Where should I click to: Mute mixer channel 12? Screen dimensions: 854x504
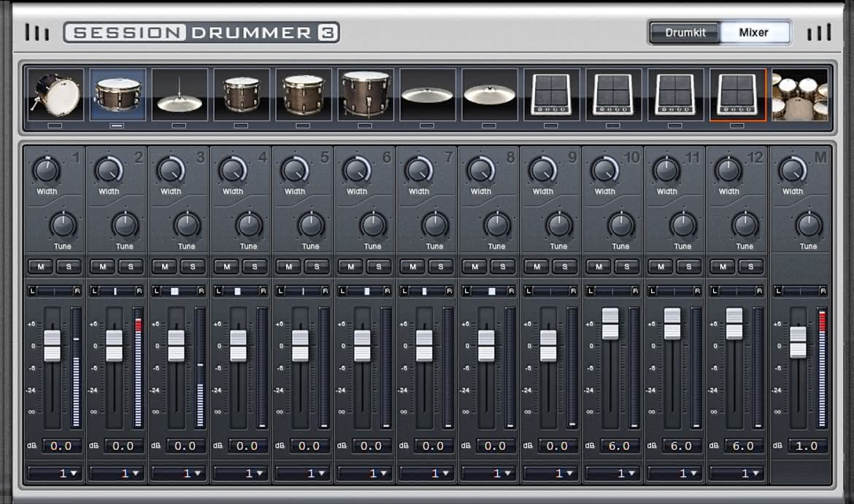(723, 267)
